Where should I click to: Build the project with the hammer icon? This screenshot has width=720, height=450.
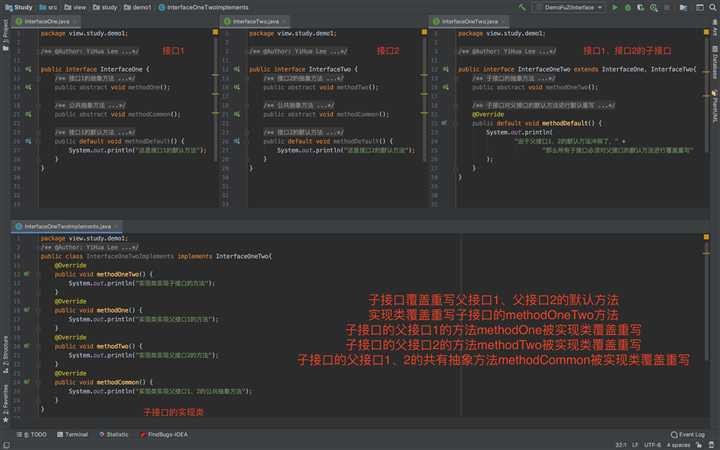click(522, 7)
